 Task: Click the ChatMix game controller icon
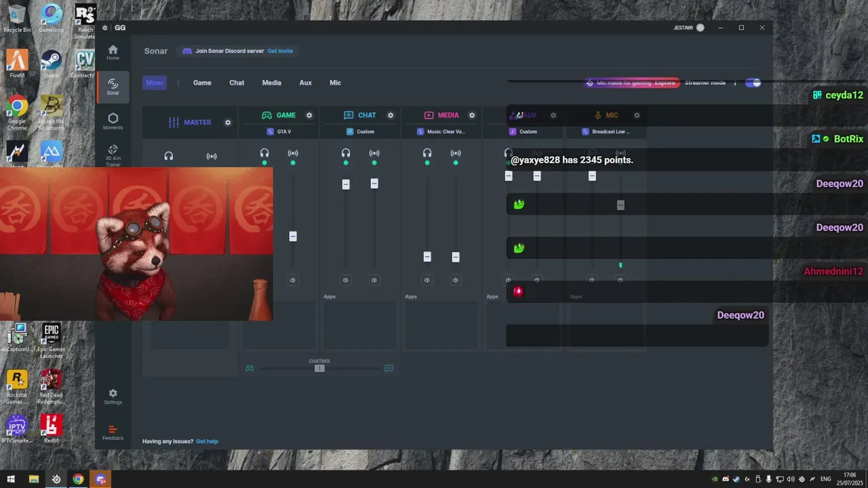(250, 368)
